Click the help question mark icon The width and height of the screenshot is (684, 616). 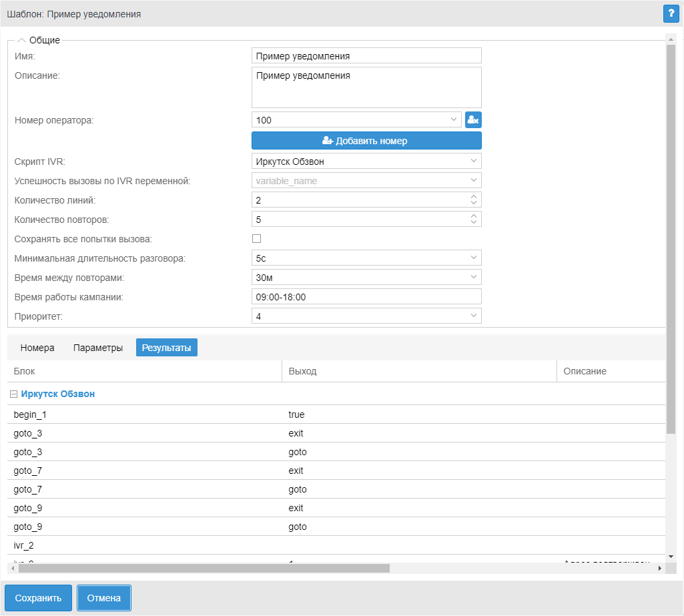pos(670,13)
